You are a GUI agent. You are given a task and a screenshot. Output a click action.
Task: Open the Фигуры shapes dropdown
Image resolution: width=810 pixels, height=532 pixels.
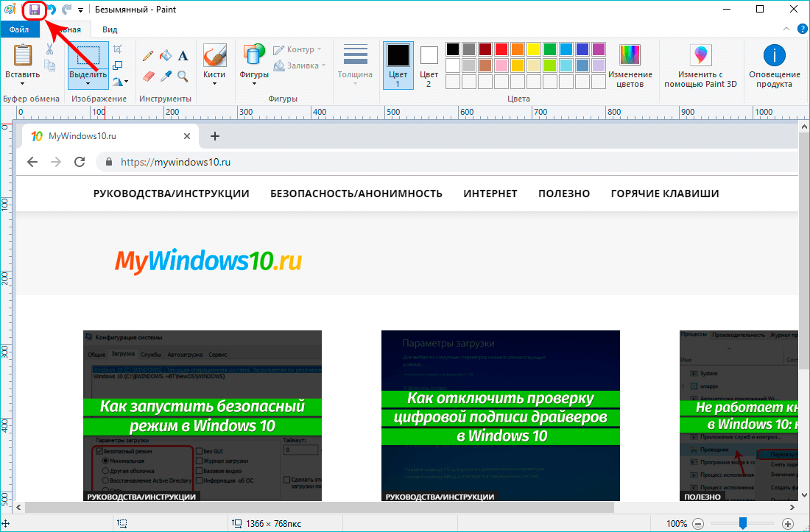click(x=253, y=83)
